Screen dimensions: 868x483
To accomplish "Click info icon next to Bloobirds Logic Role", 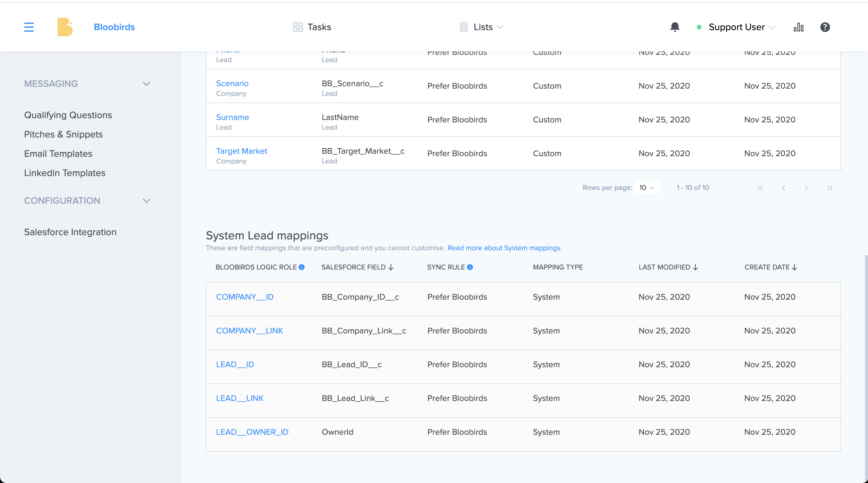I will click(x=302, y=267).
